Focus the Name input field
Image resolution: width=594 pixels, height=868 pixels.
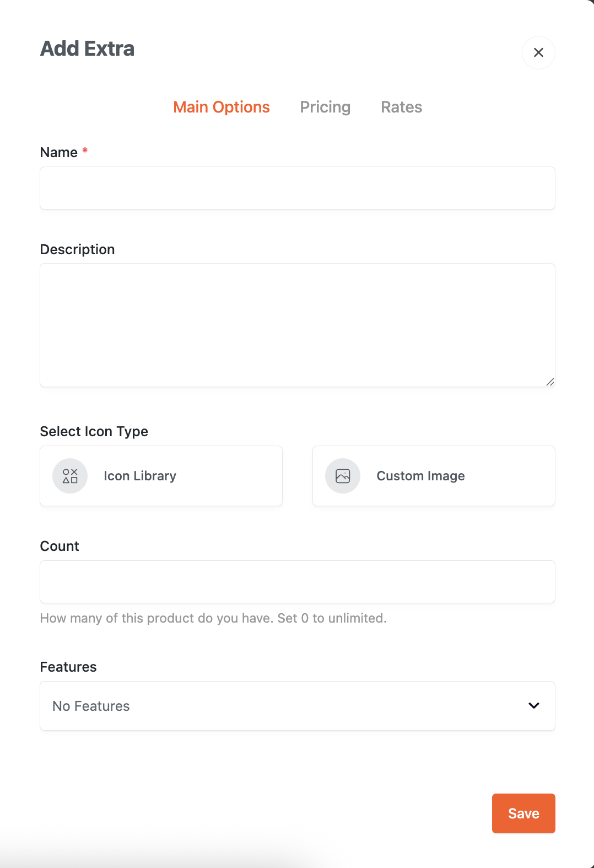point(298,188)
